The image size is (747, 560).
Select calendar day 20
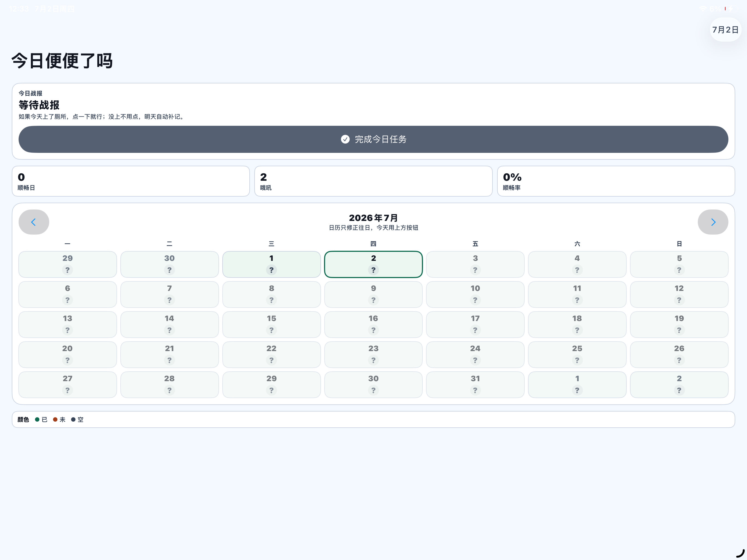click(x=68, y=354)
